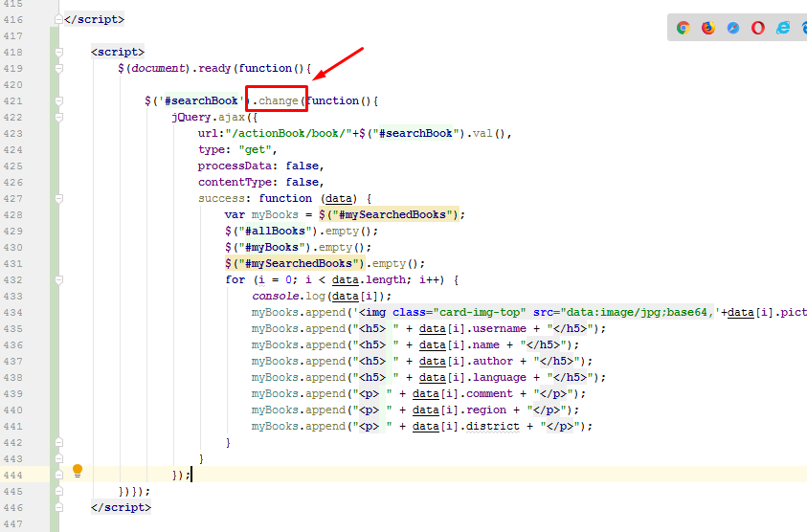The image size is (807, 532).
Task: Click contentType property name
Action: [235, 182]
